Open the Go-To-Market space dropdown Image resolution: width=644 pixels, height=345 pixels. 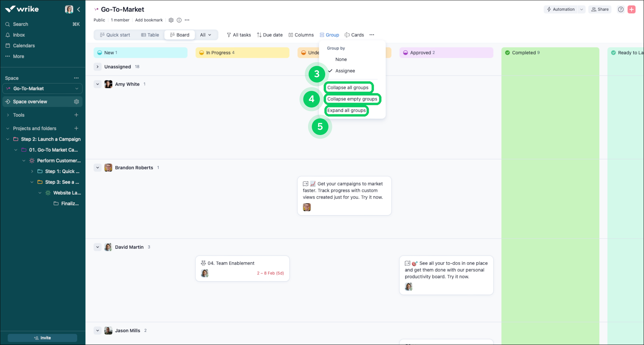(76, 89)
